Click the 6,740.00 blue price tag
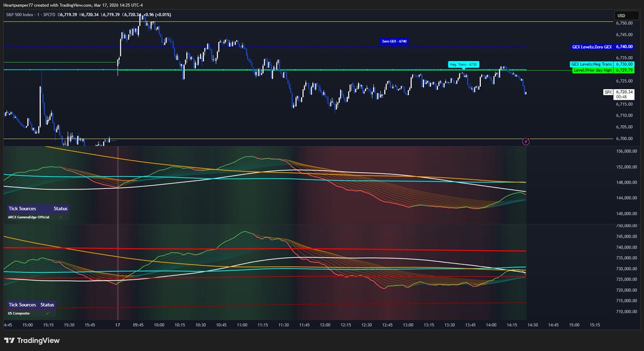 [624, 47]
